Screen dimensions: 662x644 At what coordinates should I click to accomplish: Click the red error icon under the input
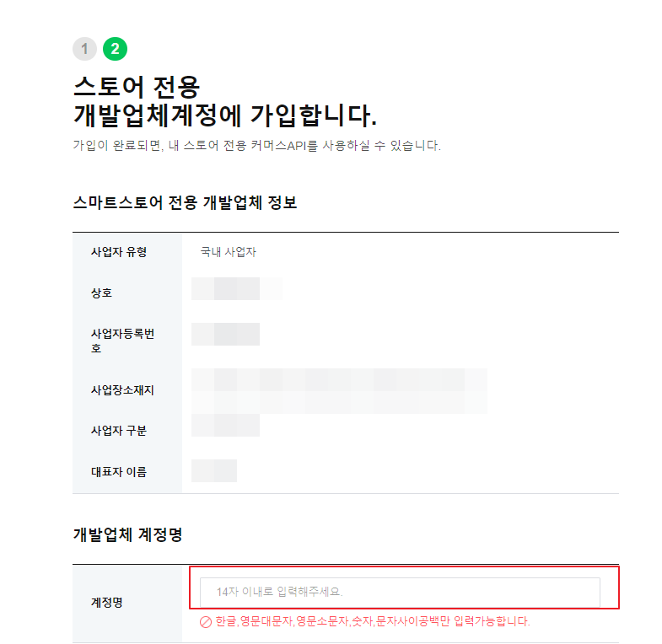205,621
